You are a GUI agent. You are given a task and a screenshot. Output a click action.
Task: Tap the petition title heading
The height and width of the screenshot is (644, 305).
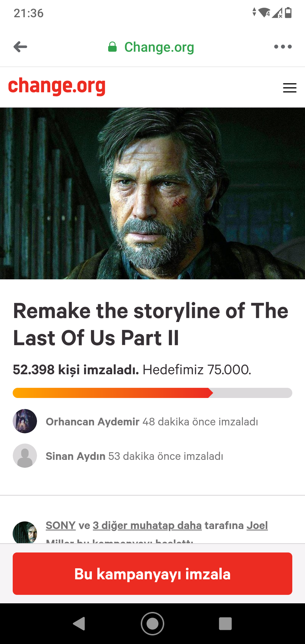[151, 324]
